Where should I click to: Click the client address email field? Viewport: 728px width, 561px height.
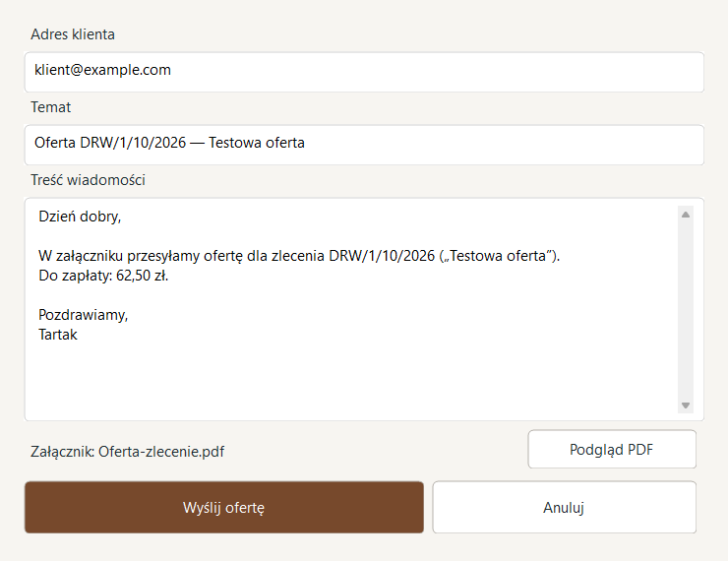pos(364,72)
